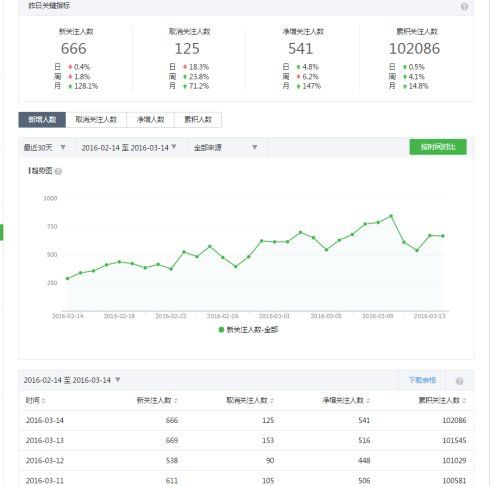
Task: Click 取消关注人数 summary value 125
Action: [187, 49]
